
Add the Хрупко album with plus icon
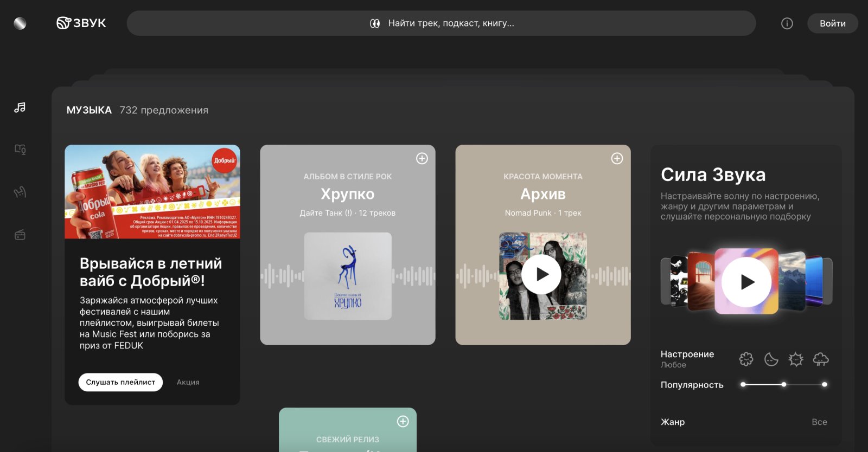pyautogui.click(x=422, y=158)
